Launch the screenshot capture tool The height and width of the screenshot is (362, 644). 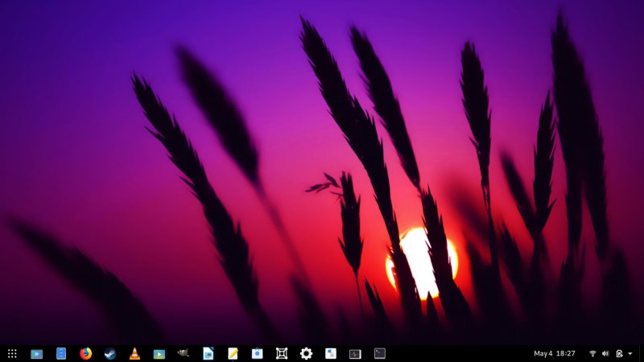point(282,353)
